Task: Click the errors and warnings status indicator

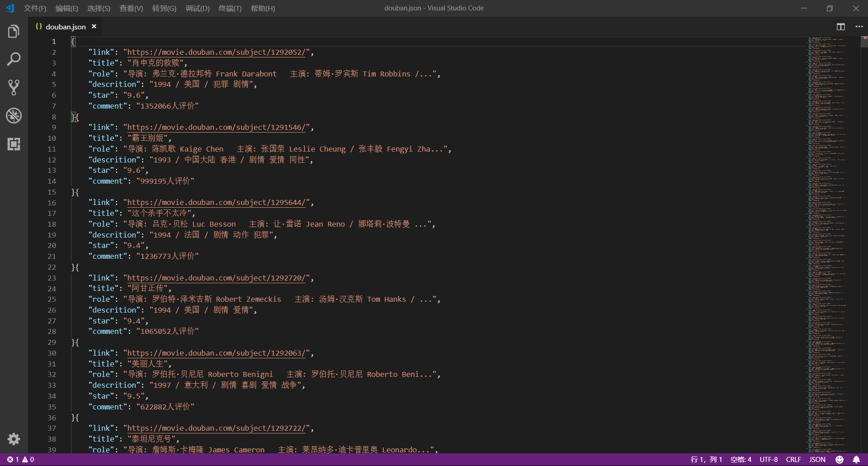Action: coord(21,460)
